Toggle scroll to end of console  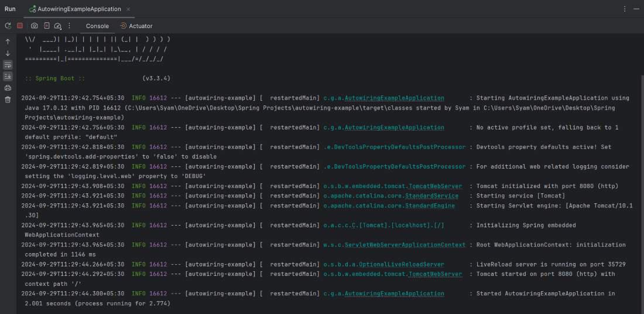pyautogui.click(x=8, y=77)
